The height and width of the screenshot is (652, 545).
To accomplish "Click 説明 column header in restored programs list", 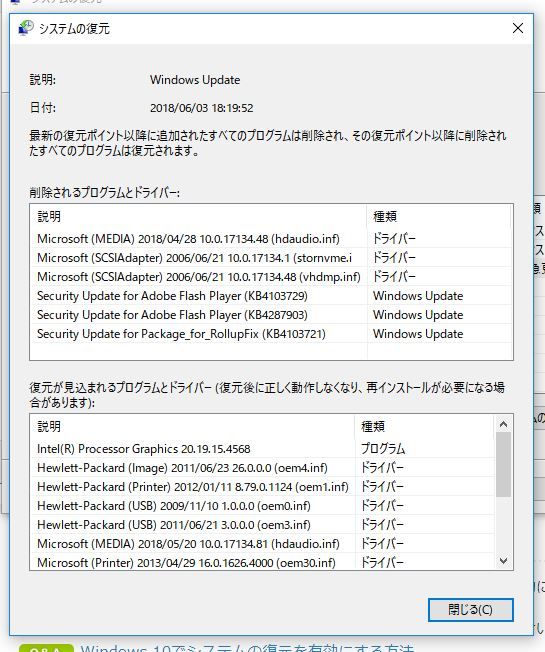I will (x=193, y=426).
